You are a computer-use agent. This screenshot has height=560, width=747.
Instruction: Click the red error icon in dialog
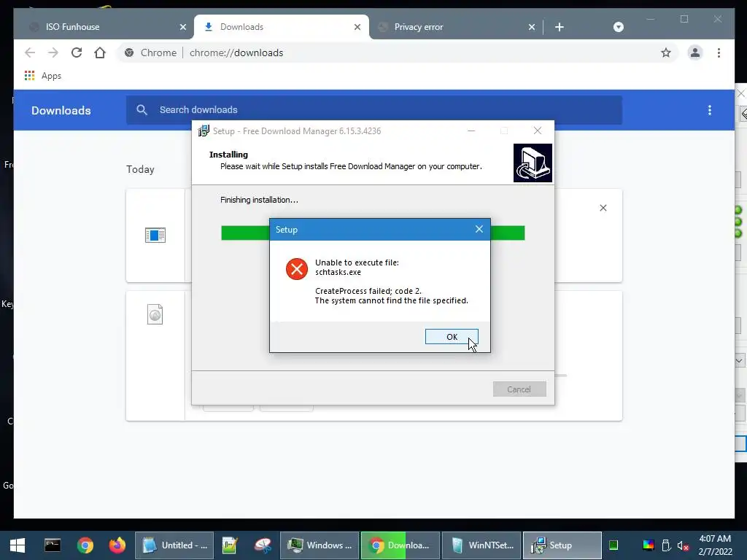click(296, 269)
